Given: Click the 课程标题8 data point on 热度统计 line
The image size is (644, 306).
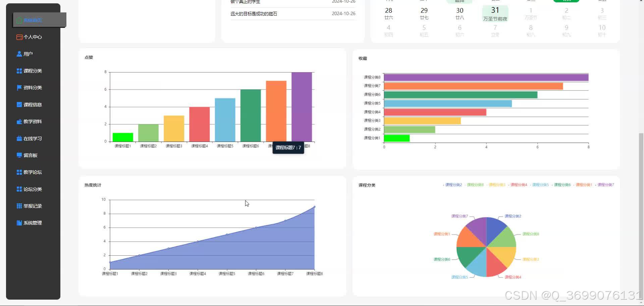Looking at the screenshot, I should pos(314,207).
